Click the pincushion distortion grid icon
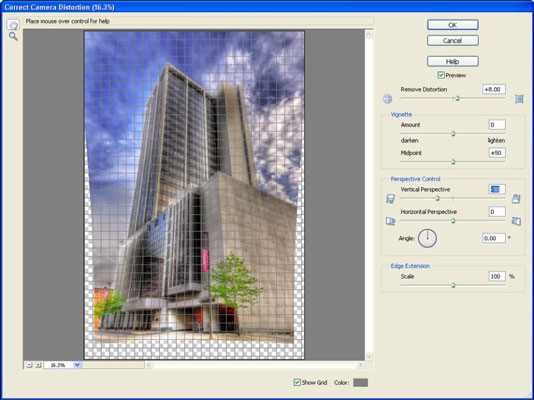534x400 pixels. coord(519,99)
